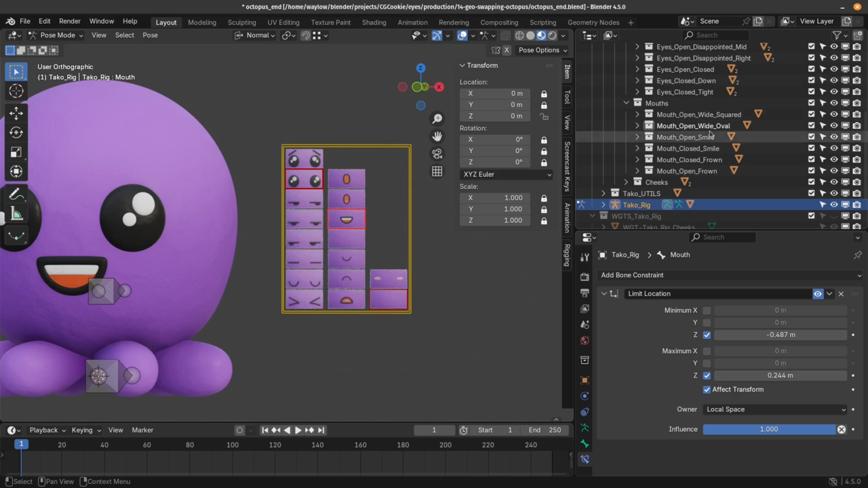Click the Cursor tool icon
The width and height of the screenshot is (868, 488).
point(16,91)
